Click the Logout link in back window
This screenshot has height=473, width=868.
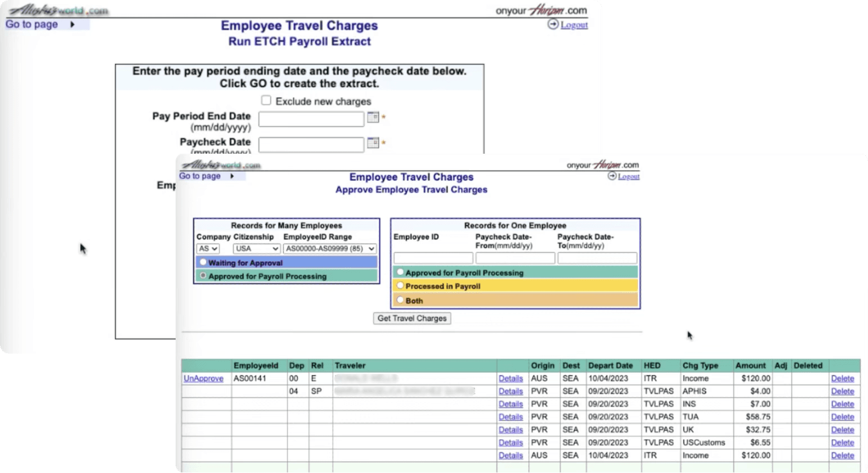574,25
